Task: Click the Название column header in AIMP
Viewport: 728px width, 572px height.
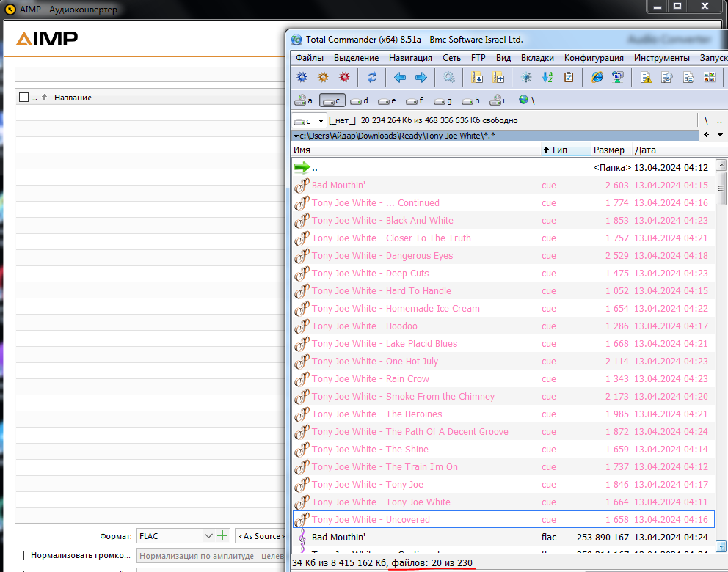Action: [x=167, y=98]
